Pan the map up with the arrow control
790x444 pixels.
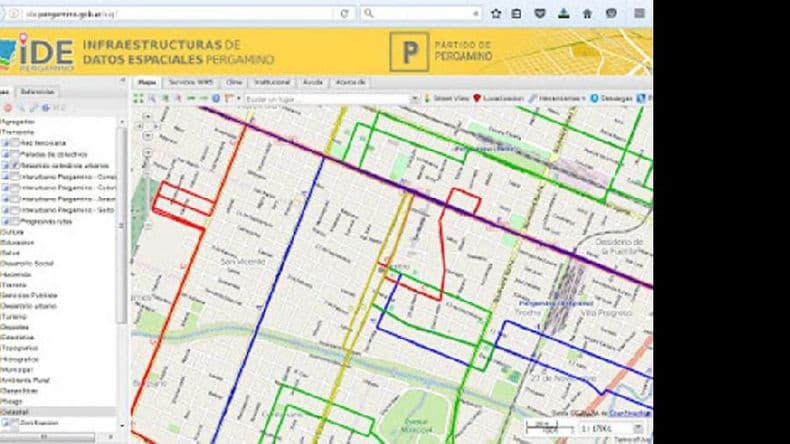[147, 116]
